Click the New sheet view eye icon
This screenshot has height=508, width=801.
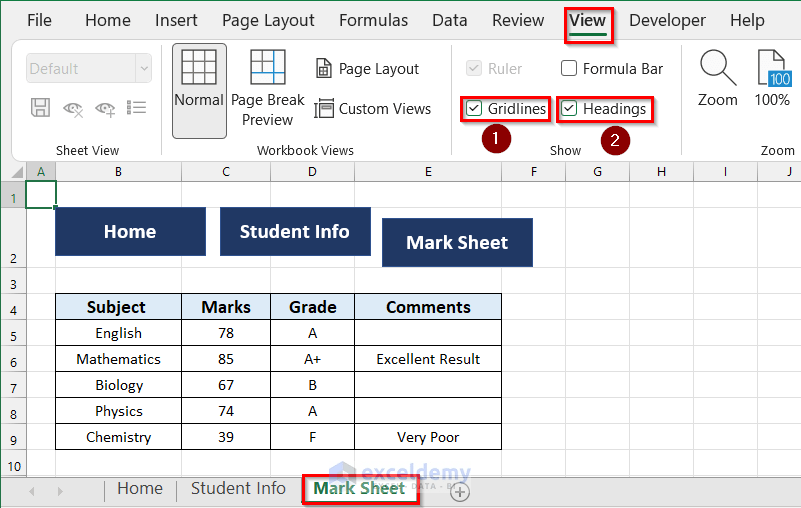tap(105, 108)
